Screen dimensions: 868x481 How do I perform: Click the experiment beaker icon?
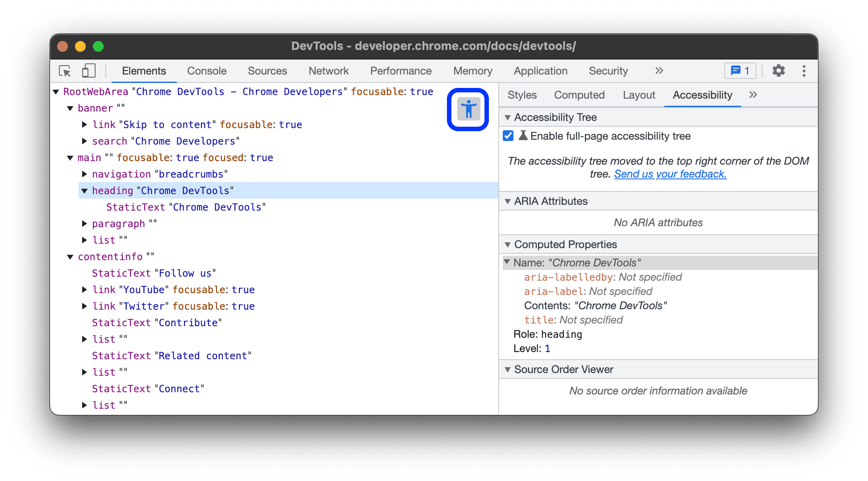[522, 136]
